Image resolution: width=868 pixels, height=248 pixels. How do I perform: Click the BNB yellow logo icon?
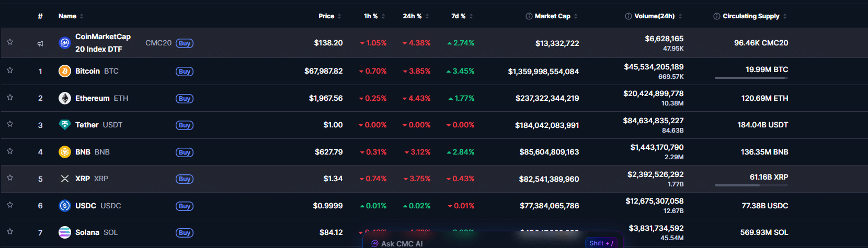coord(65,152)
